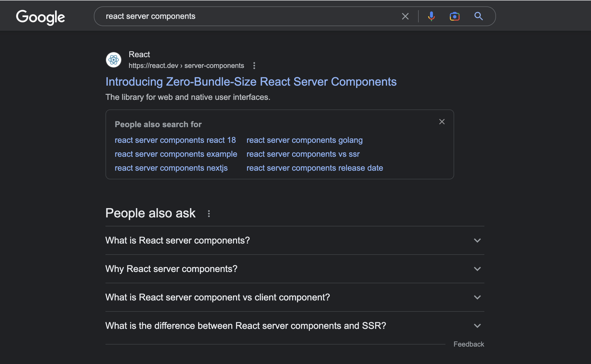This screenshot has height=364, width=591.
Task: Open Google Lens image search
Action: (454, 16)
